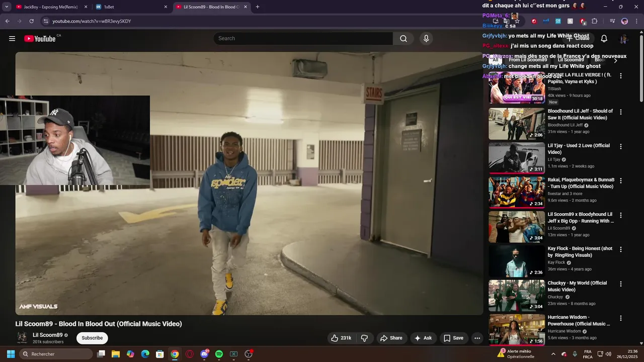The image size is (644, 362).
Task: Open the Chrome profile avatar
Action: click(x=624, y=21)
